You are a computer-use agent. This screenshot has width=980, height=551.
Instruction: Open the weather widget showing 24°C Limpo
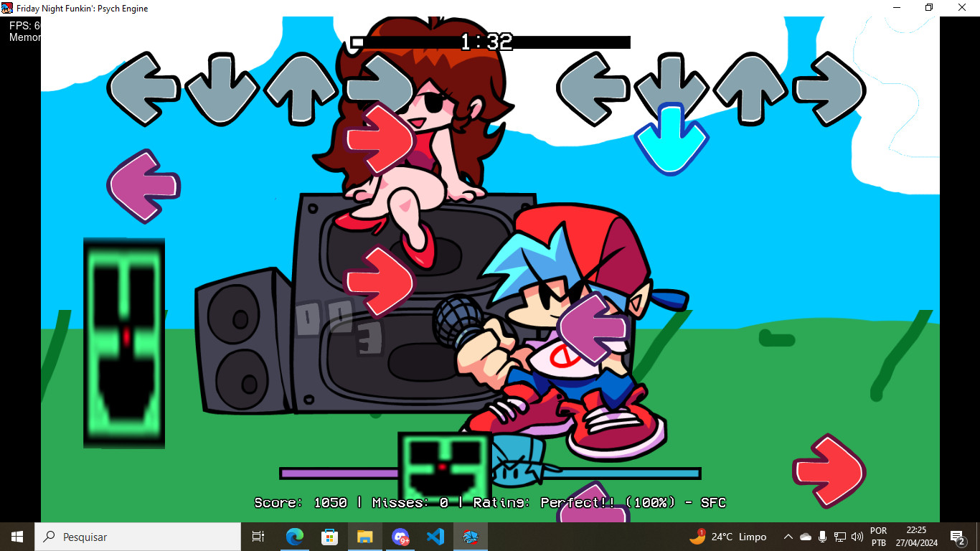728,537
